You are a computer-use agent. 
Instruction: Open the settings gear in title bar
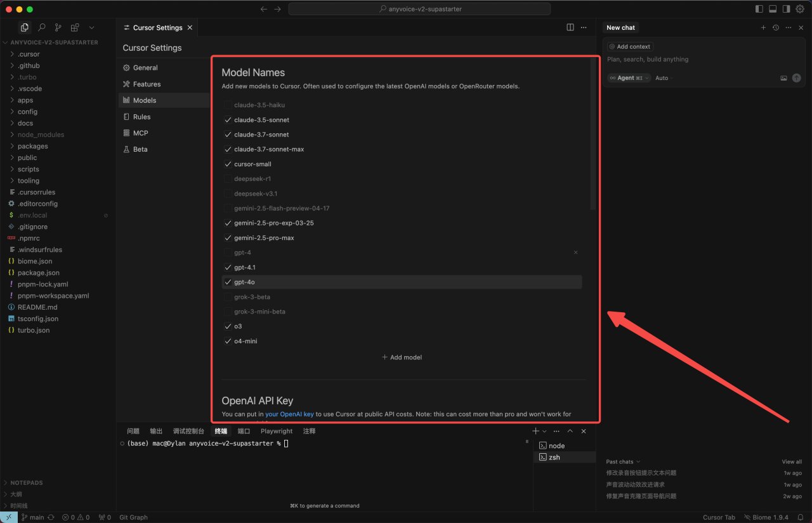coord(799,9)
